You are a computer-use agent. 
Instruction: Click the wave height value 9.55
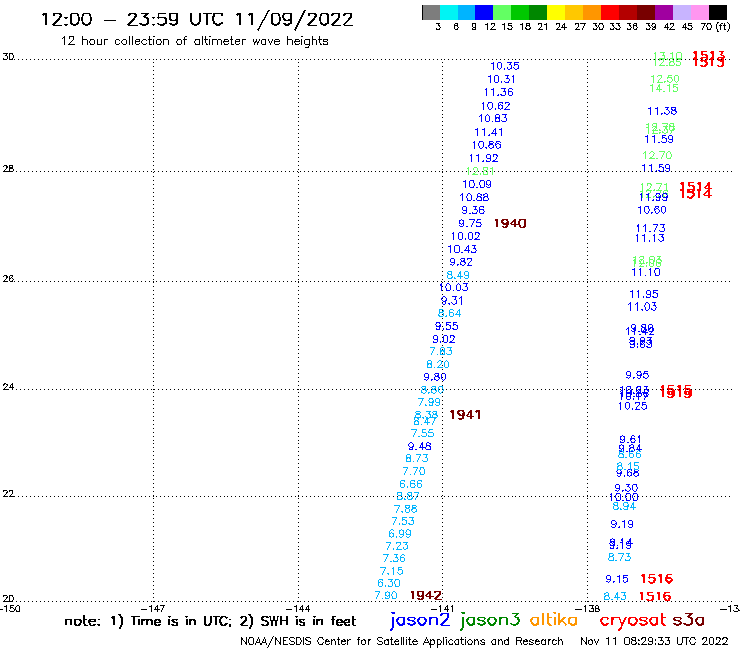point(446,326)
